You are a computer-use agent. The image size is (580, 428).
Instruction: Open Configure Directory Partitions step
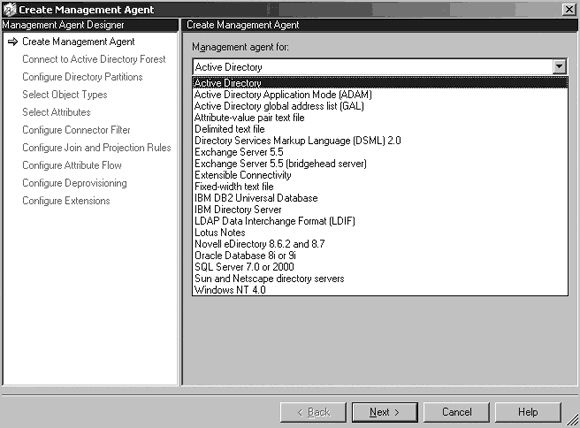tap(82, 77)
